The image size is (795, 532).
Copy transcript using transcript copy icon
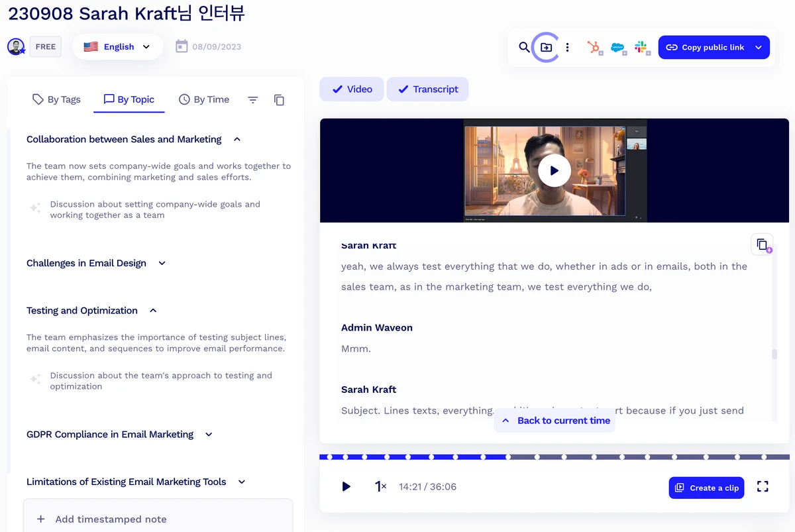coord(762,244)
